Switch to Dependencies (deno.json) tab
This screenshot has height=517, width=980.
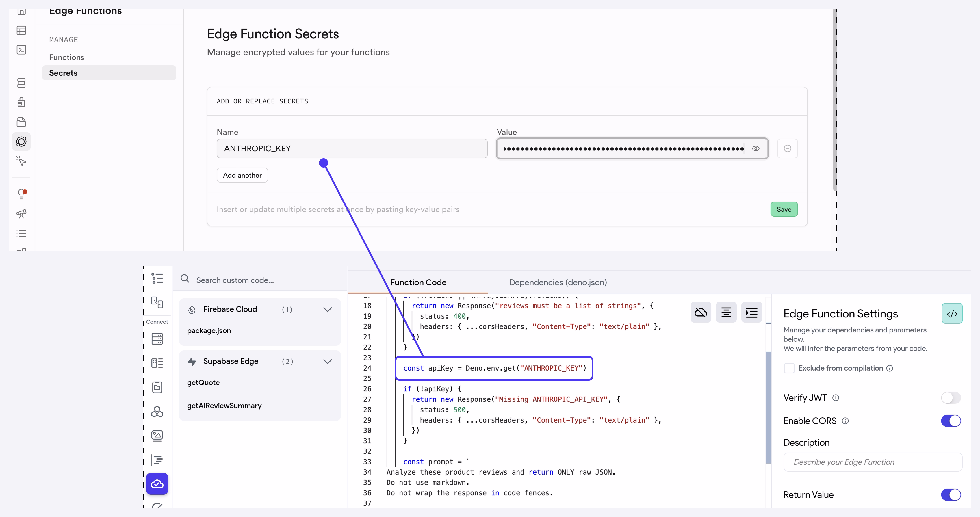coord(558,282)
